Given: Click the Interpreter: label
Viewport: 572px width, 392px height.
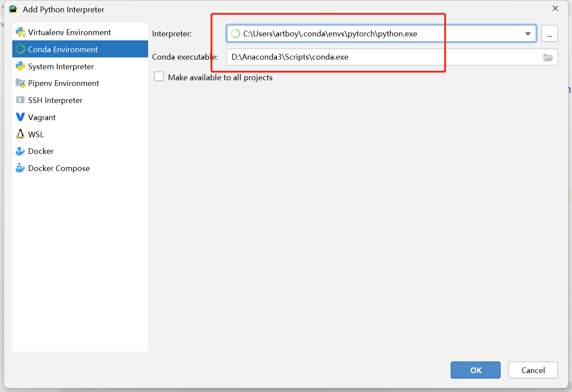Looking at the screenshot, I should 172,34.
